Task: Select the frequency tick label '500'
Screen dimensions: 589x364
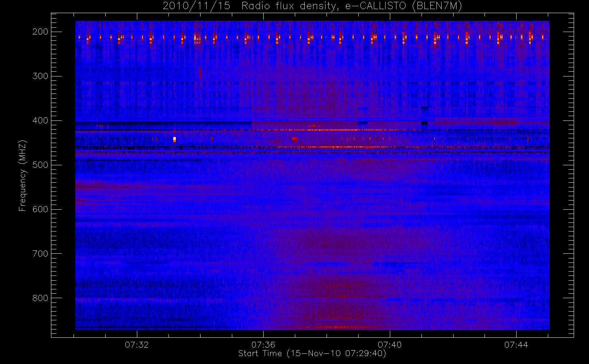Action: tap(40, 165)
